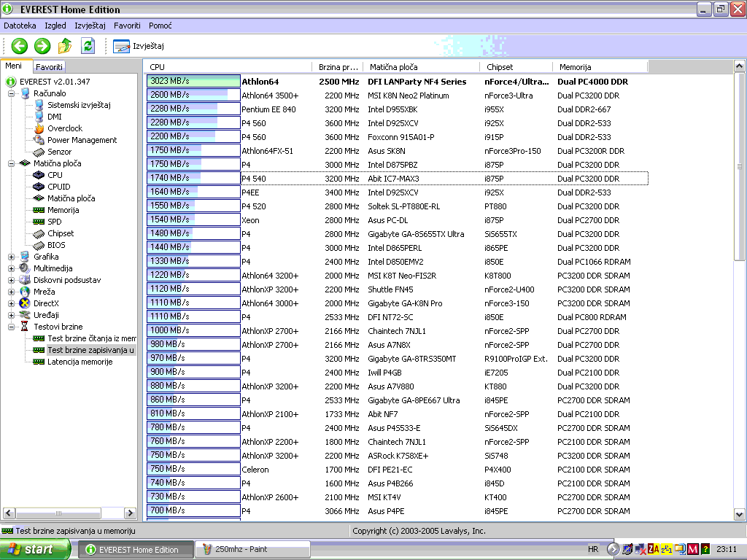This screenshot has width=747, height=560.
Task: Click the green back arrow toolbar icon
Action: pyautogui.click(x=19, y=46)
